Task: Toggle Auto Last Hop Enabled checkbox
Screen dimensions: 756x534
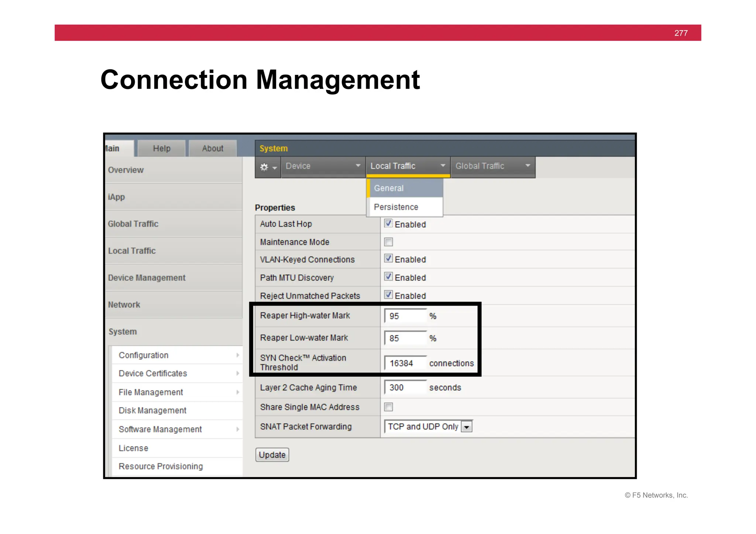Action: (388, 223)
